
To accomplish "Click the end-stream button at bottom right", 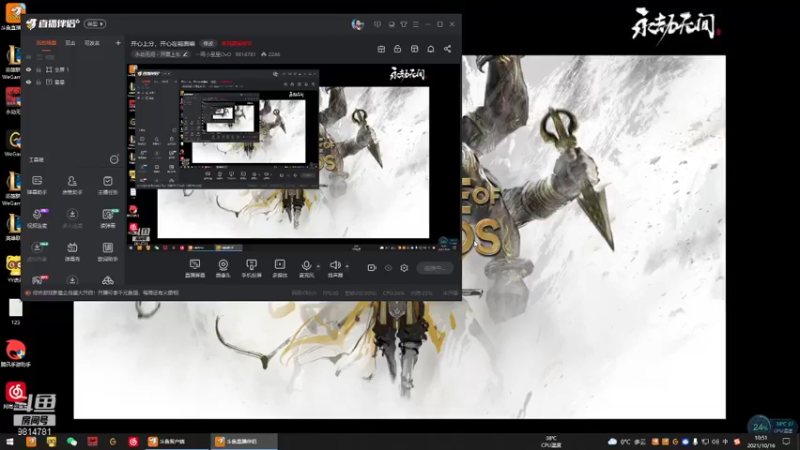I will pos(435,268).
